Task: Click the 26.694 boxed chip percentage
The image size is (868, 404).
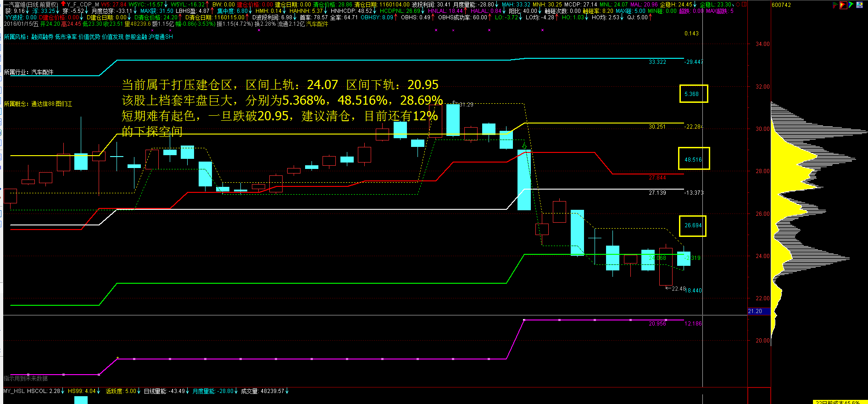Action: (693, 225)
